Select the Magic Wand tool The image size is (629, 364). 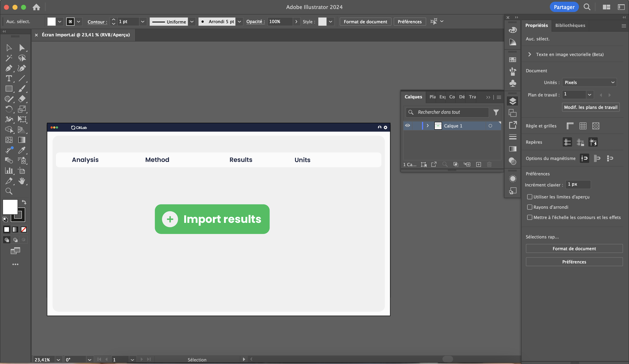click(x=9, y=58)
